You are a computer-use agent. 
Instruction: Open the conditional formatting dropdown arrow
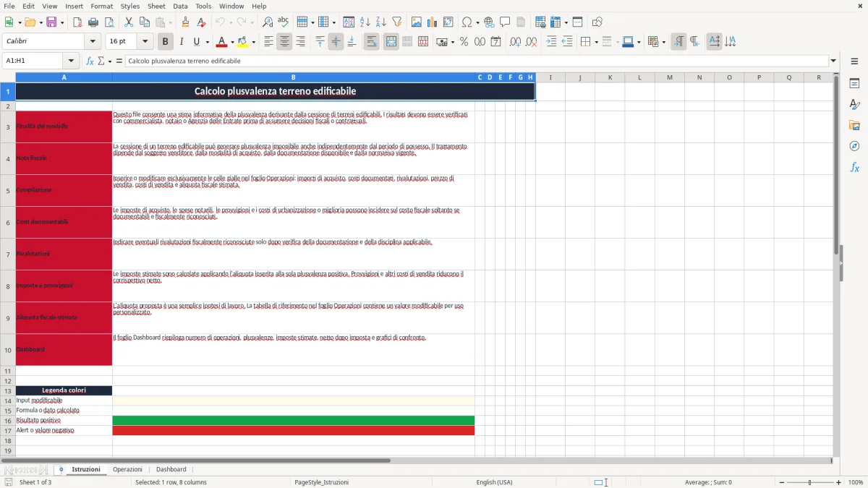click(663, 42)
